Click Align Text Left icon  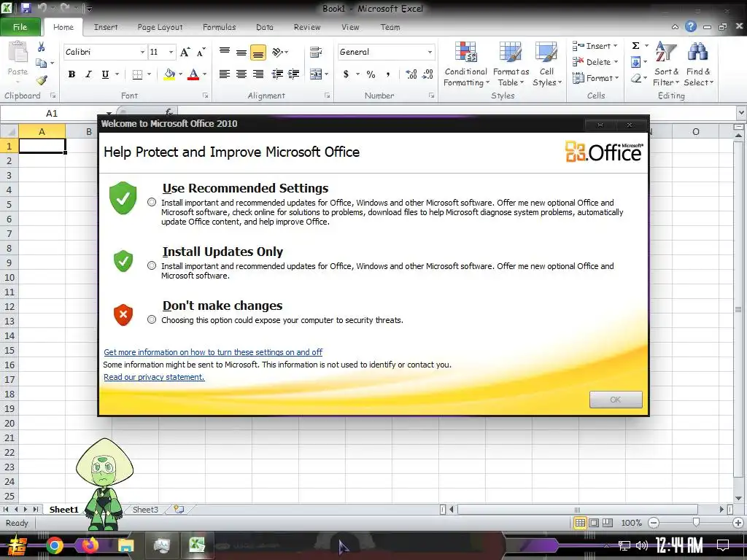[225, 74]
